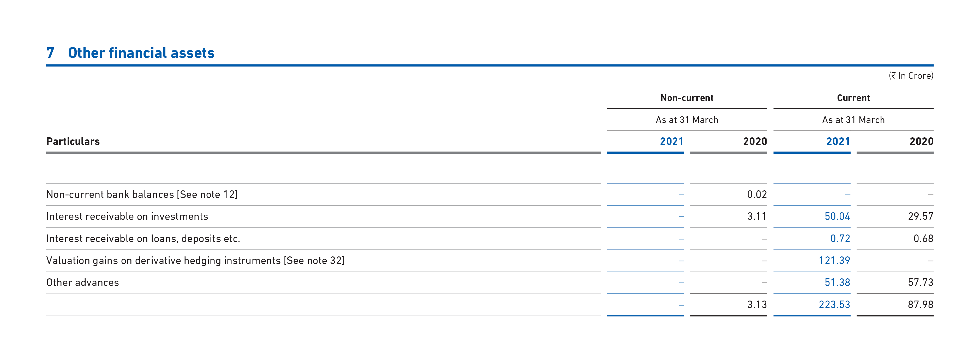Click the 87.98 current 2020 total
This screenshot has height=364, width=980.
pyautogui.click(x=921, y=305)
